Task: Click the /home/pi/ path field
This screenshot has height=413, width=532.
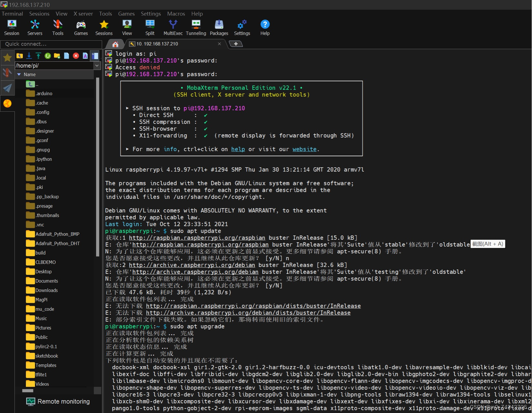Action: 54,65
